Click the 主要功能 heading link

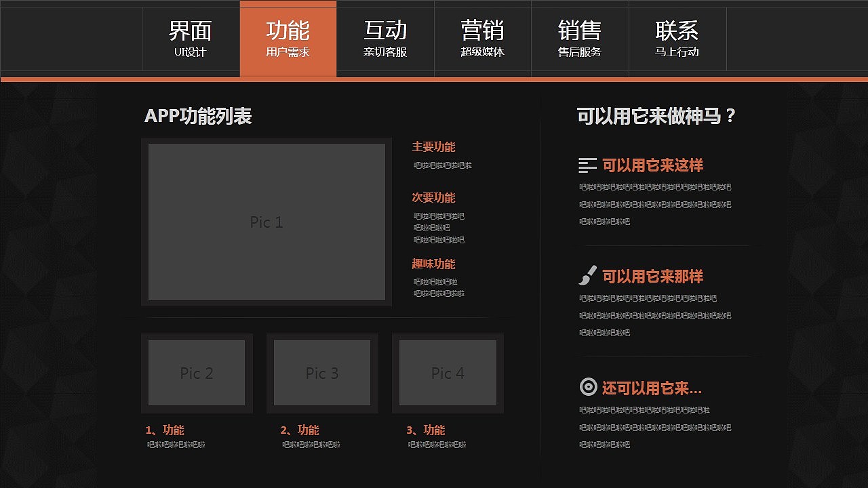point(433,146)
